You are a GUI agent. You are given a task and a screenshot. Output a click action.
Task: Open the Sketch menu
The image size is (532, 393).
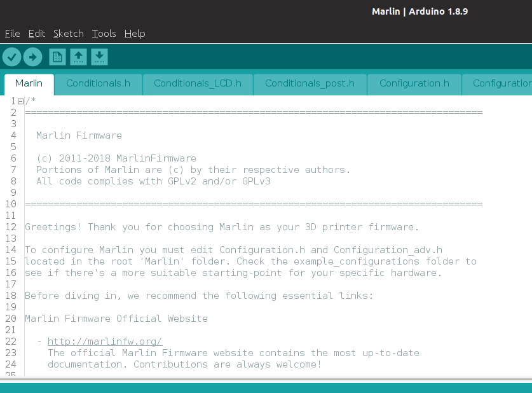point(68,34)
